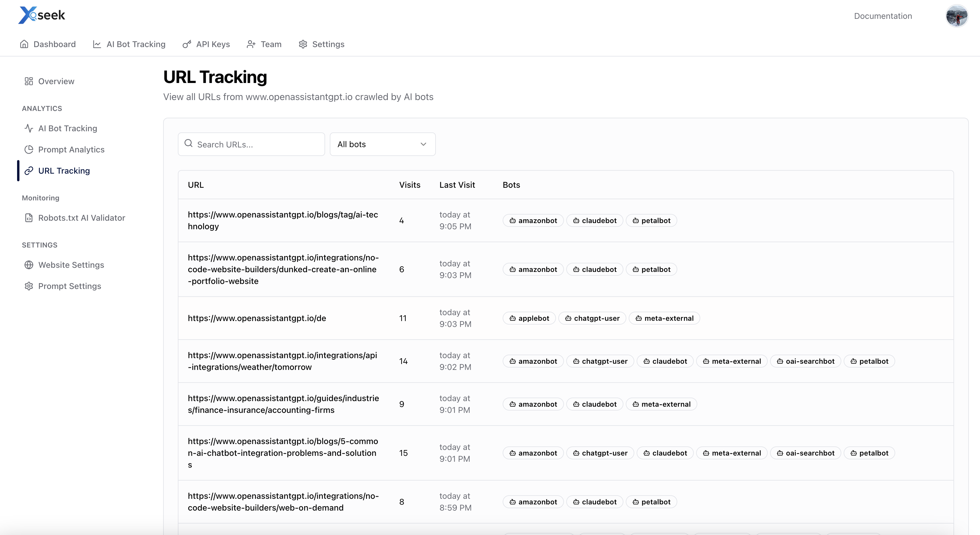Click the openassistantgpt.io/de URL
The image size is (980, 535).
[257, 318]
